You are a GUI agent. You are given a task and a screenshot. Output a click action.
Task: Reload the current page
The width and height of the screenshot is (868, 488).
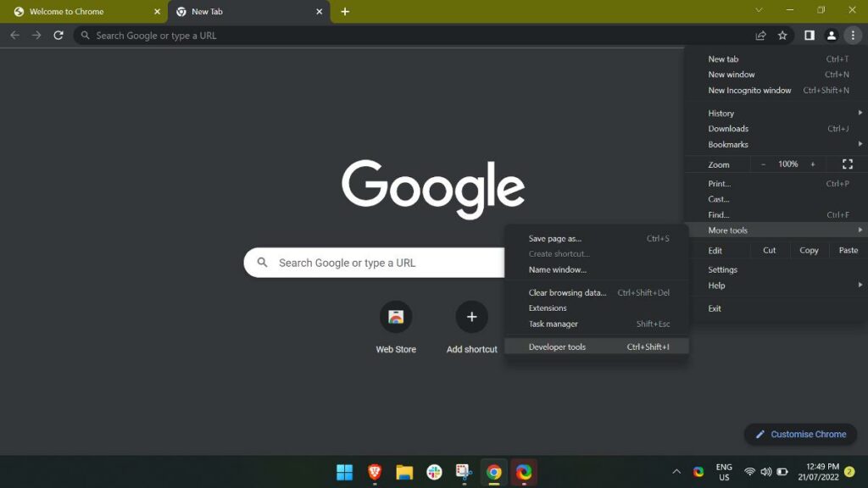point(58,36)
